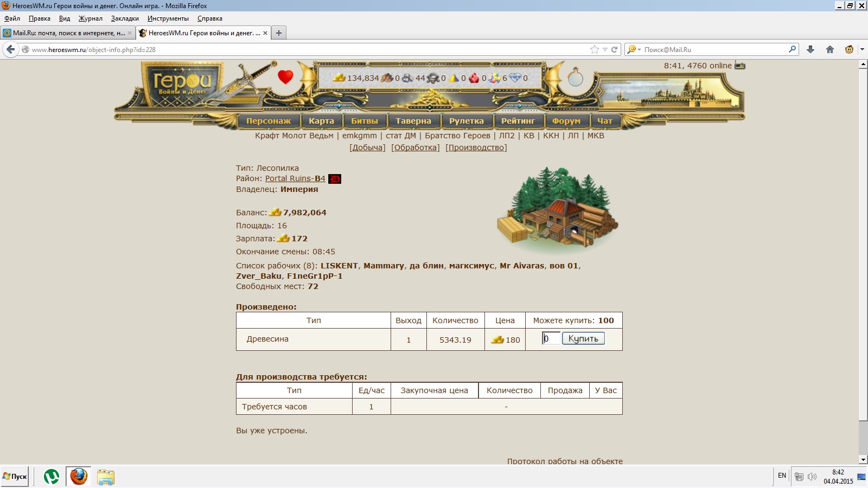Click the sulfur resource icon in header
The height and width of the screenshot is (488, 868).
[454, 78]
